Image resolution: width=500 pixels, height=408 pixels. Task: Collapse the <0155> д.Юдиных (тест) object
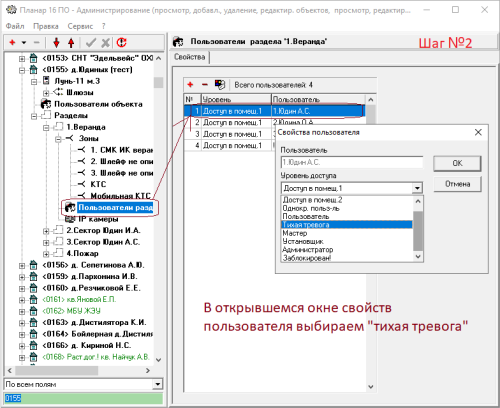pyautogui.click(x=22, y=70)
